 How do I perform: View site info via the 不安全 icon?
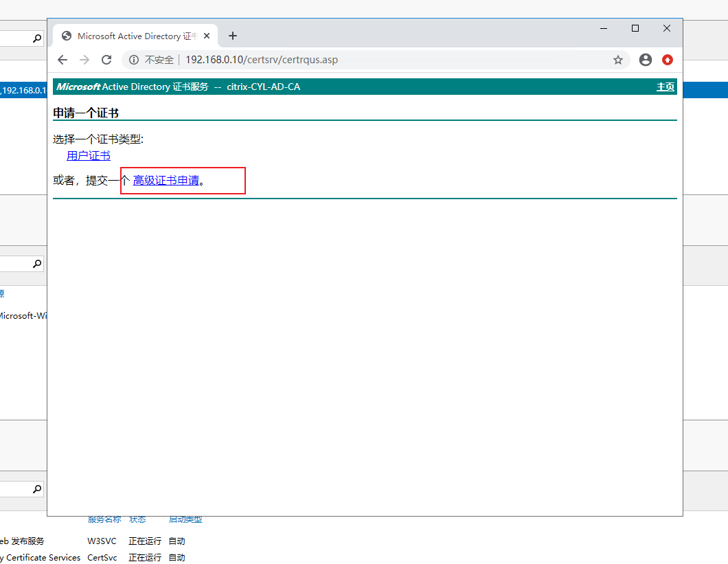[x=134, y=60]
